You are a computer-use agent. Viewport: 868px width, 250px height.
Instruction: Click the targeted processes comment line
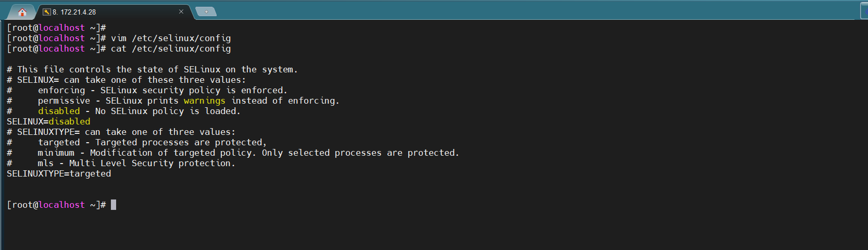(136, 142)
